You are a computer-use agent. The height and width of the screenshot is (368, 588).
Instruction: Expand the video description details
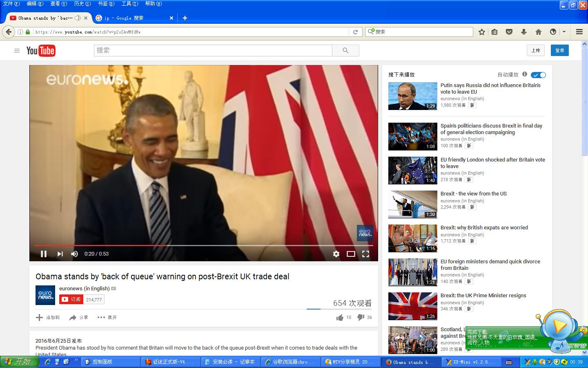point(107,317)
